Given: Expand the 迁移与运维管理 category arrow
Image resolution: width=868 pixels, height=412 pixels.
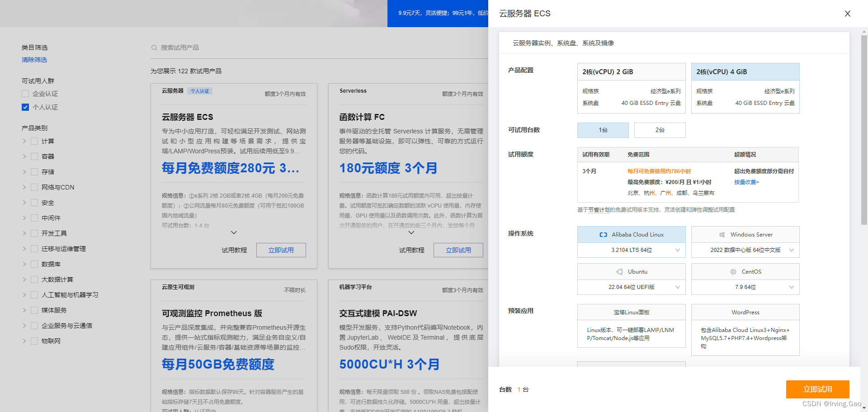Looking at the screenshot, I should point(24,249).
